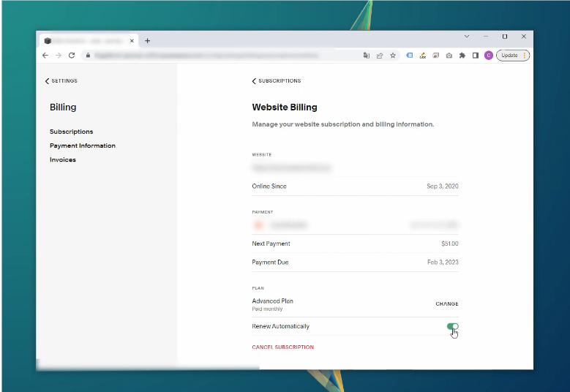This screenshot has height=392, width=570.
Task: Open the purple C profile avatar
Action: click(489, 56)
